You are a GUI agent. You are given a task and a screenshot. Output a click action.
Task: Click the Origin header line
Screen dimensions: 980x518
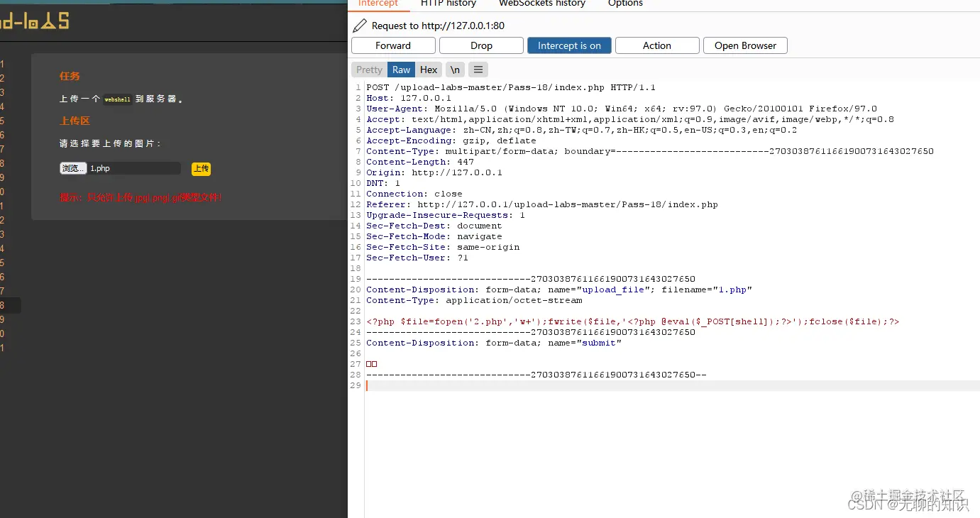434,172
